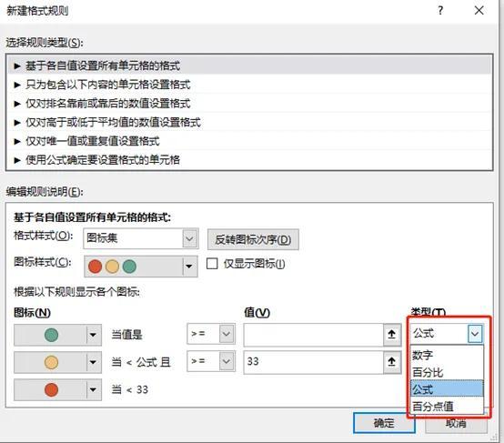Image resolution: width=504 pixels, height=443 pixels.
Task: Open the red circle icon dropdown
Action: [x=58, y=389]
